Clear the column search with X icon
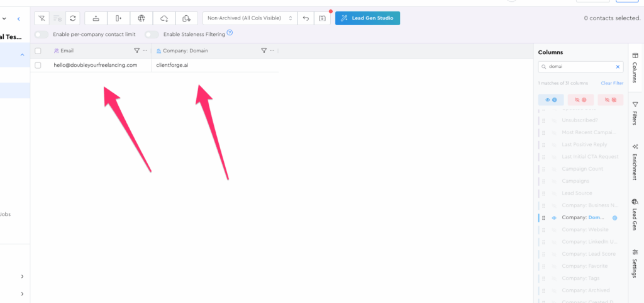This screenshot has height=303, width=644. click(618, 66)
